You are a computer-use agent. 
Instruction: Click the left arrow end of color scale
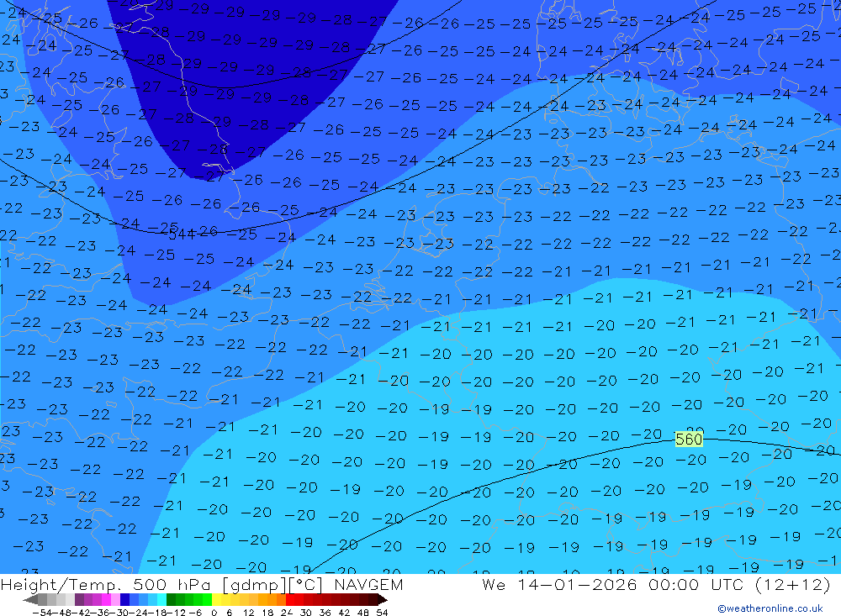click(x=30, y=599)
